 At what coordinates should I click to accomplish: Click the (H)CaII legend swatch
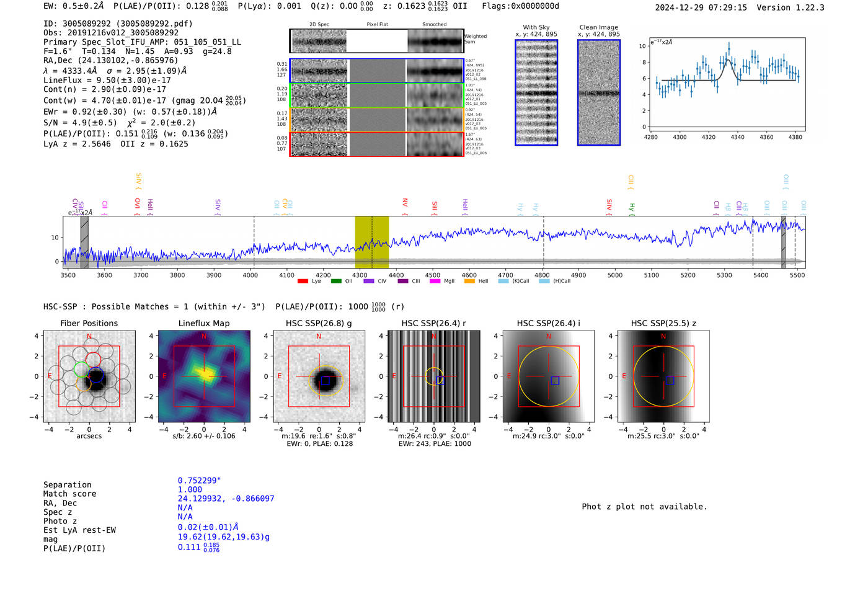[544, 281]
